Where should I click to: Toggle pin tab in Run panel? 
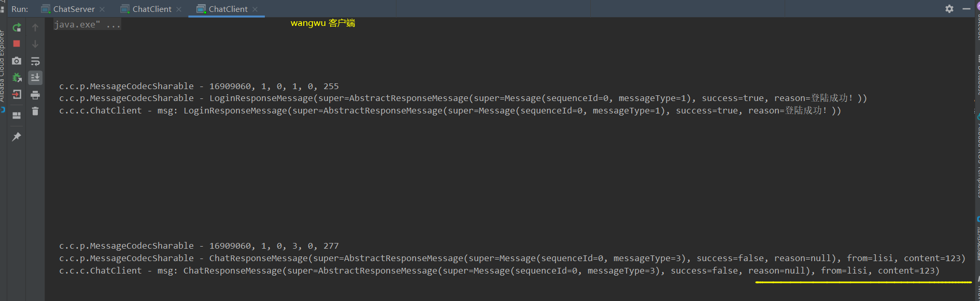coord(17,137)
